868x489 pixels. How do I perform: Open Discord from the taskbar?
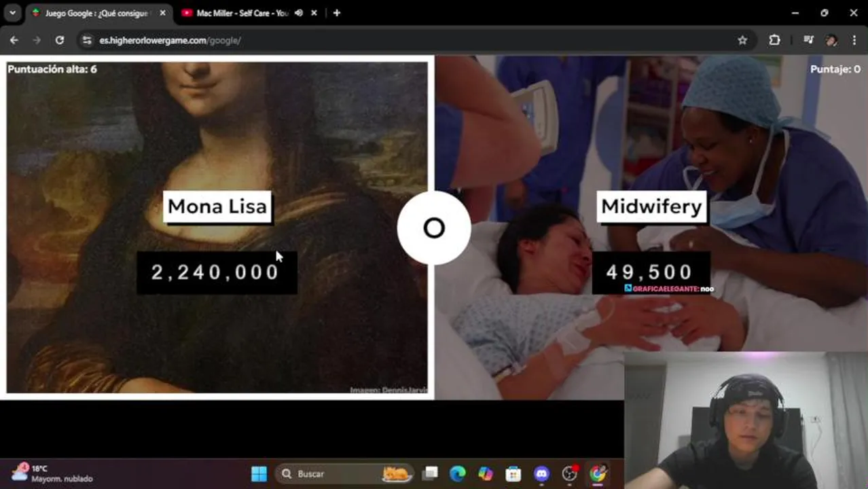click(541, 473)
